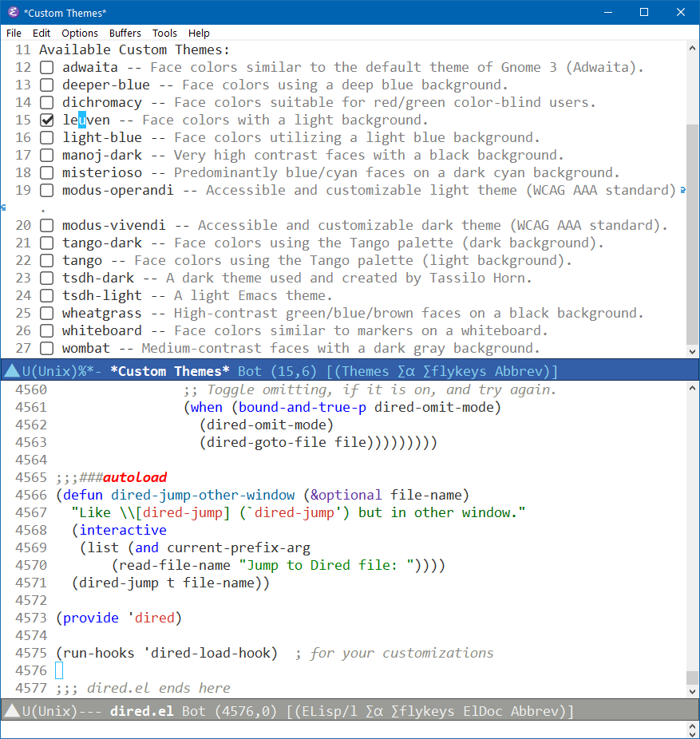
Task: Enable the tsdh-light theme checkbox
Action: click(x=46, y=295)
